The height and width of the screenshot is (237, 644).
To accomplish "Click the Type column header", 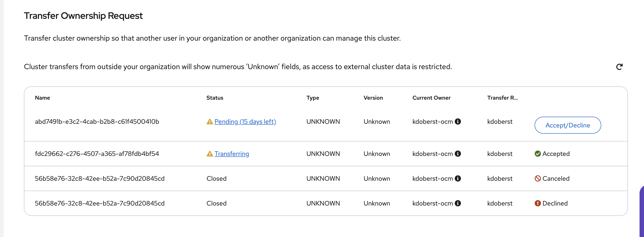I will coord(313,98).
